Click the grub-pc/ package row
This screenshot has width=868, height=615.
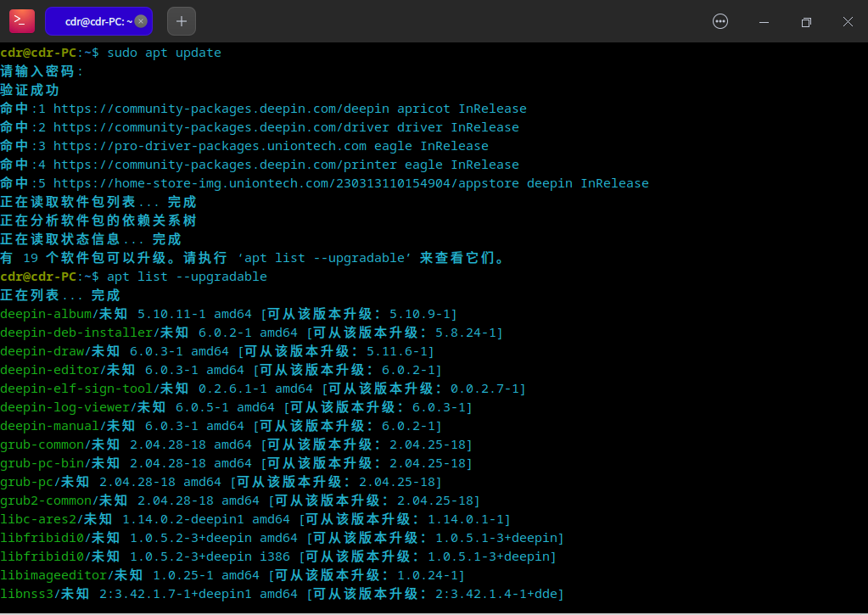click(x=221, y=482)
